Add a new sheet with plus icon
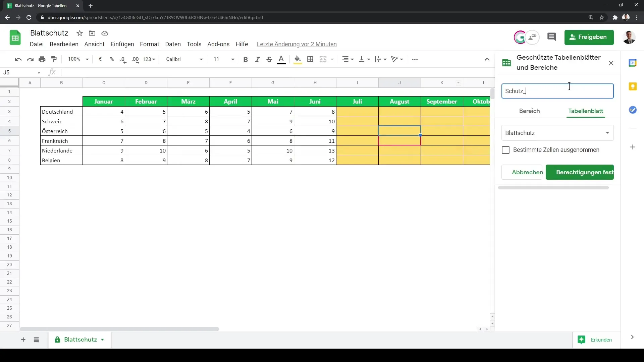This screenshot has width=644, height=362. [23, 340]
